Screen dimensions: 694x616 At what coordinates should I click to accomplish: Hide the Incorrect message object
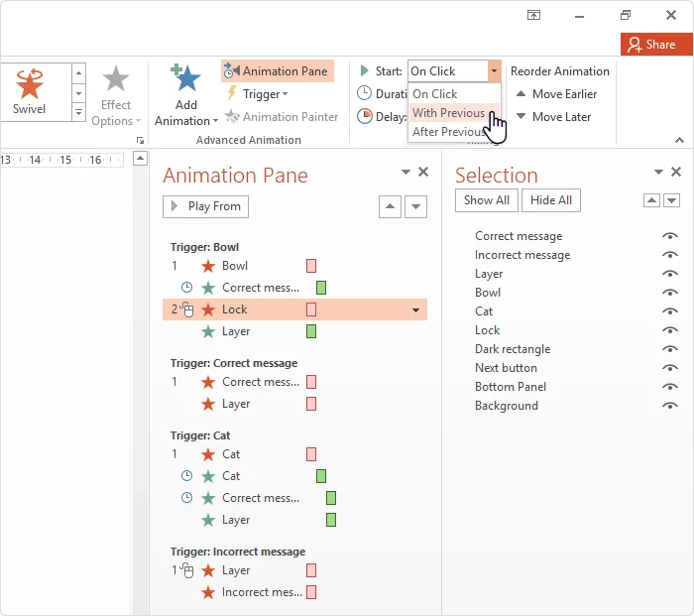coord(670,255)
